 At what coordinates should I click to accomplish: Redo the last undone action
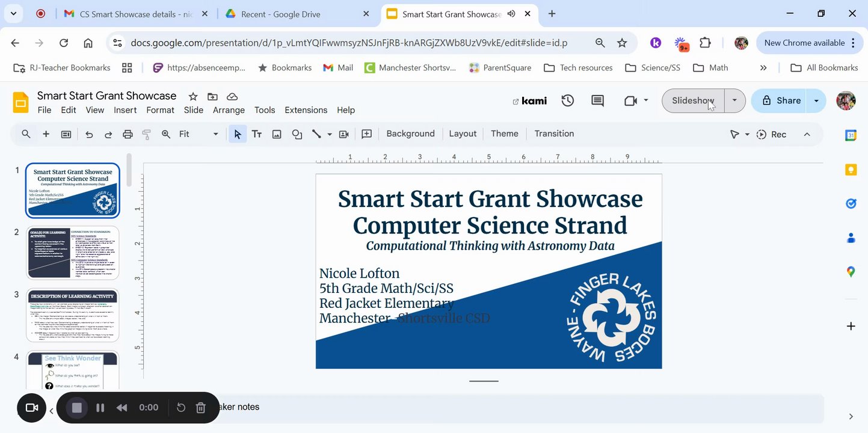coord(108,134)
